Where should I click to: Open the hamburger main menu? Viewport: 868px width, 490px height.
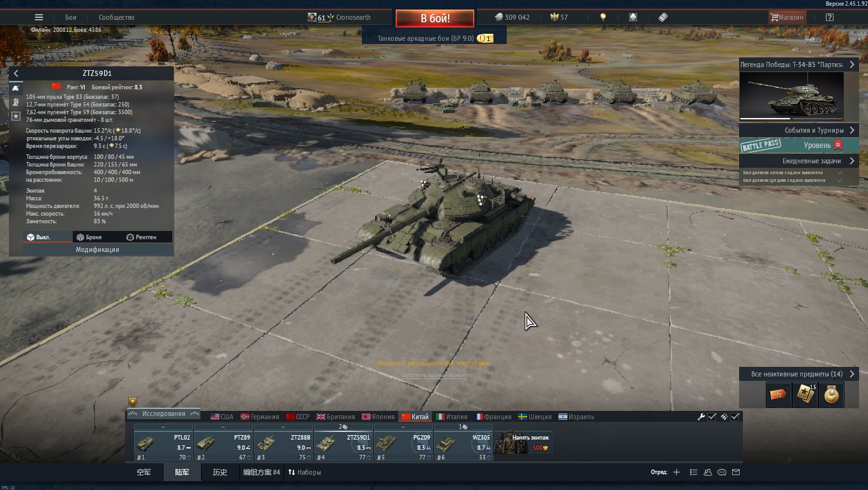[x=39, y=17]
